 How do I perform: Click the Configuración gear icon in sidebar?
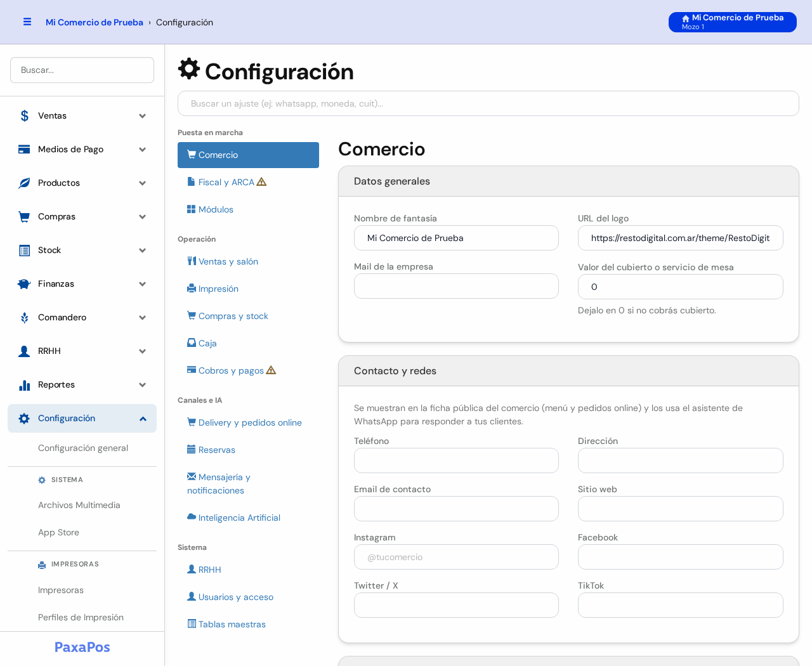(24, 419)
